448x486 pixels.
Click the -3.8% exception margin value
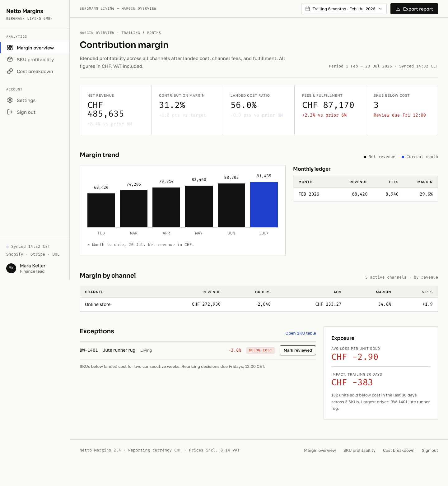click(235, 350)
